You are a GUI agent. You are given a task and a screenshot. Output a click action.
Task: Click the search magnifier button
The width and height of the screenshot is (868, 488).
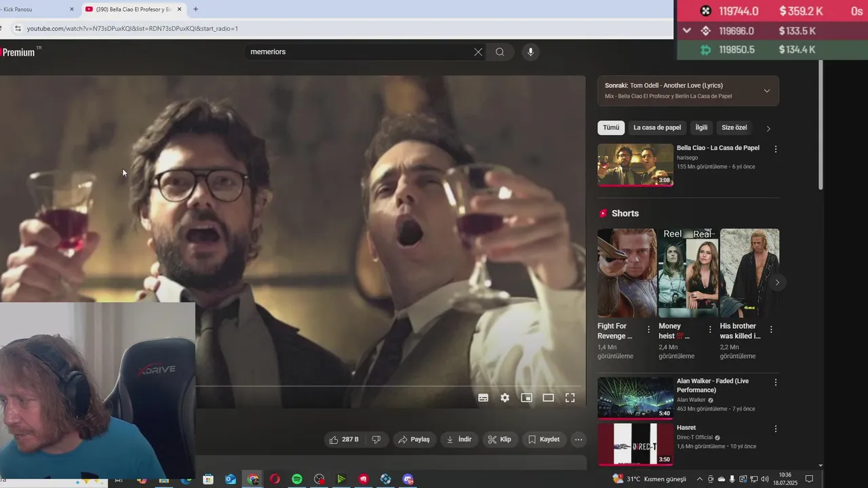(500, 52)
